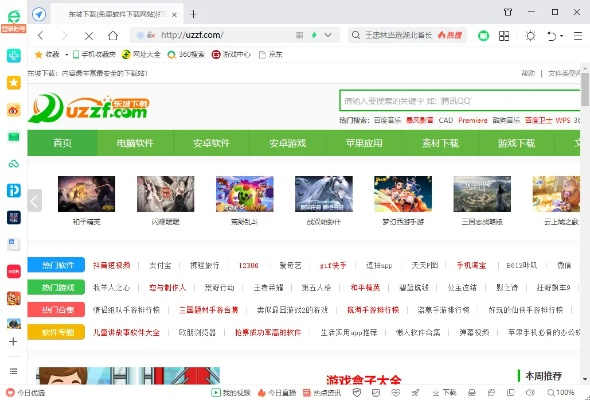Open 360搜索 bookmark
The width and height of the screenshot is (590, 400).
click(186, 55)
